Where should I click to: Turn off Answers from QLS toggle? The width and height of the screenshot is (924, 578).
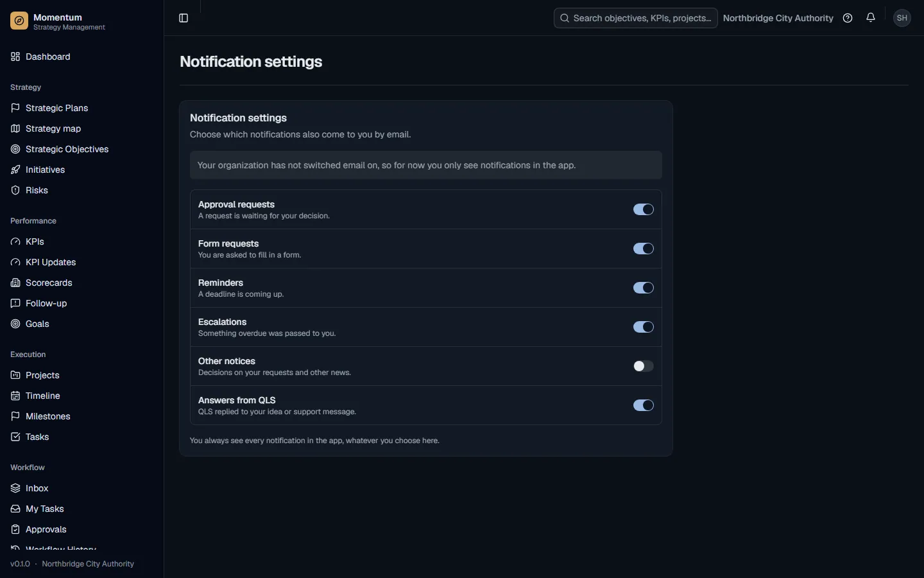[x=644, y=405]
